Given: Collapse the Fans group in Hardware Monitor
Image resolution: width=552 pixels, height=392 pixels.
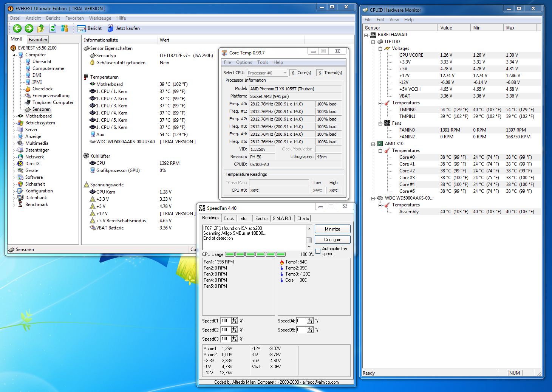Looking at the screenshot, I should tap(380, 123).
